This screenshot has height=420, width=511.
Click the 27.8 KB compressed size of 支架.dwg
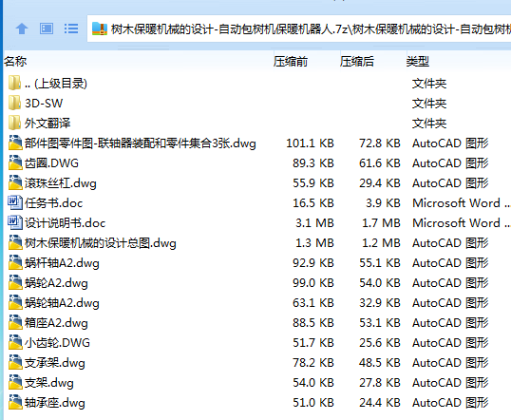(x=380, y=383)
